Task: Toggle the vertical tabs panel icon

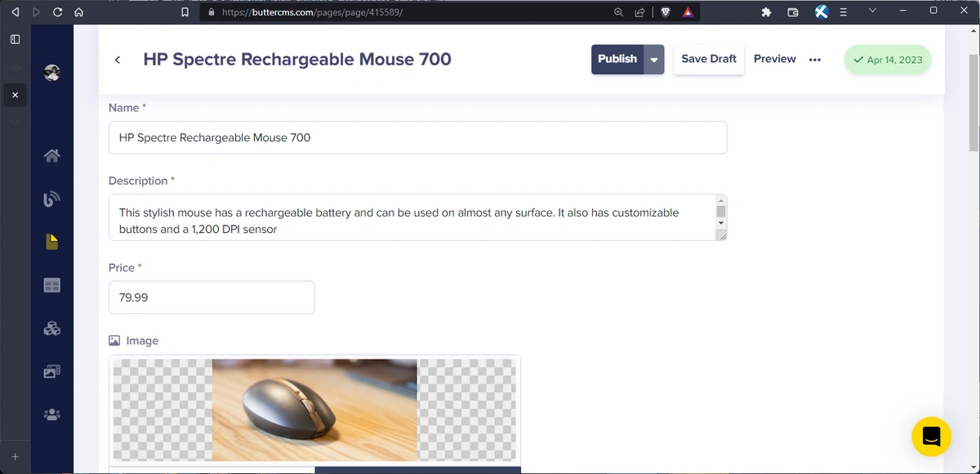Action: (x=15, y=38)
